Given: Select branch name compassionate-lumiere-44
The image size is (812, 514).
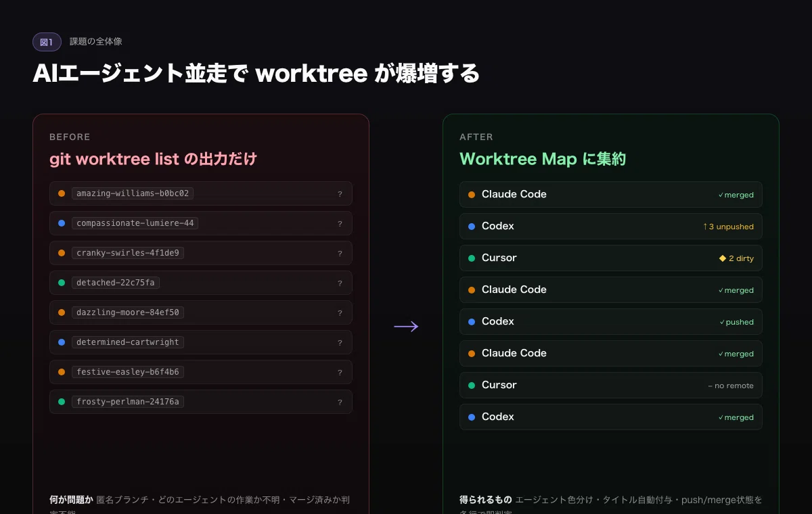Looking at the screenshot, I should [135, 223].
